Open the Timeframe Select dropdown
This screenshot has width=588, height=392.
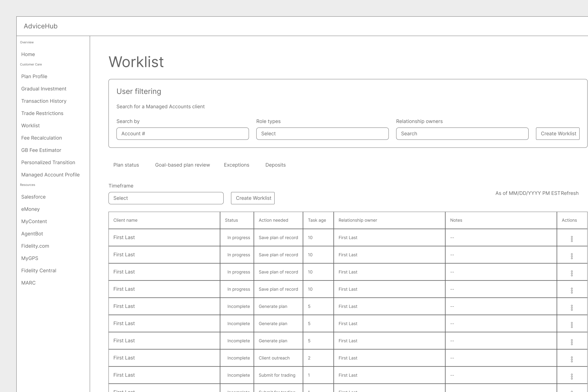click(166, 198)
